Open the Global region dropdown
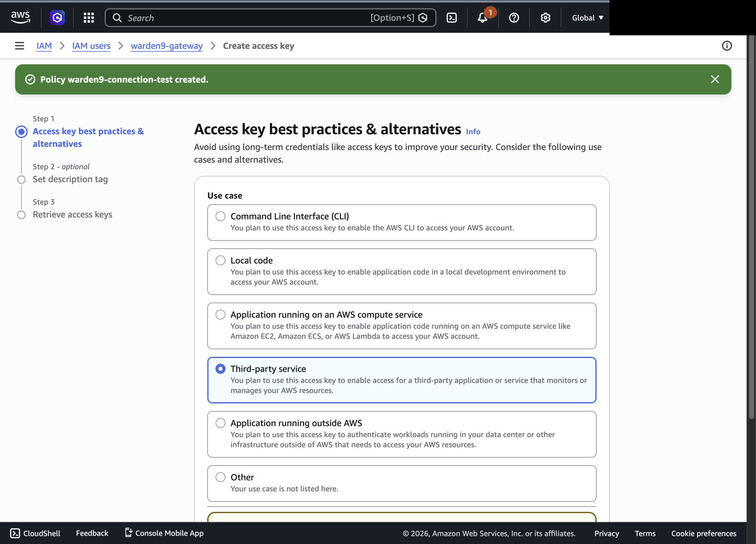756x544 pixels. coord(587,18)
